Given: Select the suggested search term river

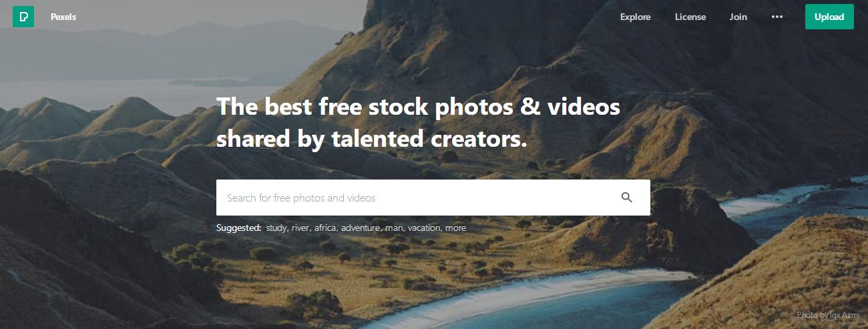Looking at the screenshot, I should click(300, 228).
